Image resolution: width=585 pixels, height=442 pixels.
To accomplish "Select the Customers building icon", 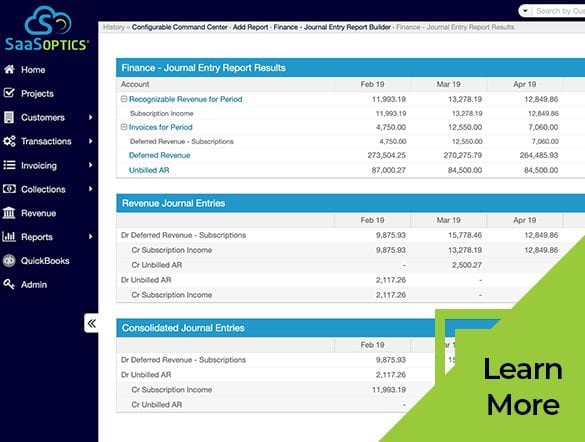I will click(x=9, y=117).
